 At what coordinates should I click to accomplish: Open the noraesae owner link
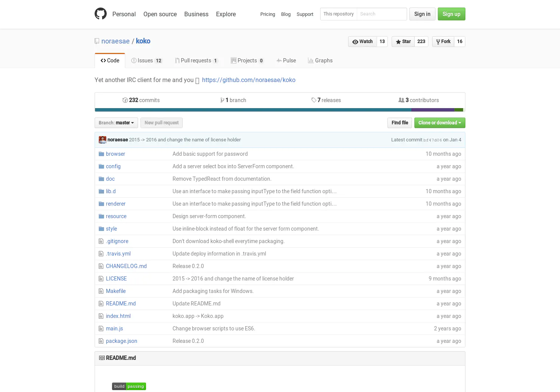click(x=115, y=41)
